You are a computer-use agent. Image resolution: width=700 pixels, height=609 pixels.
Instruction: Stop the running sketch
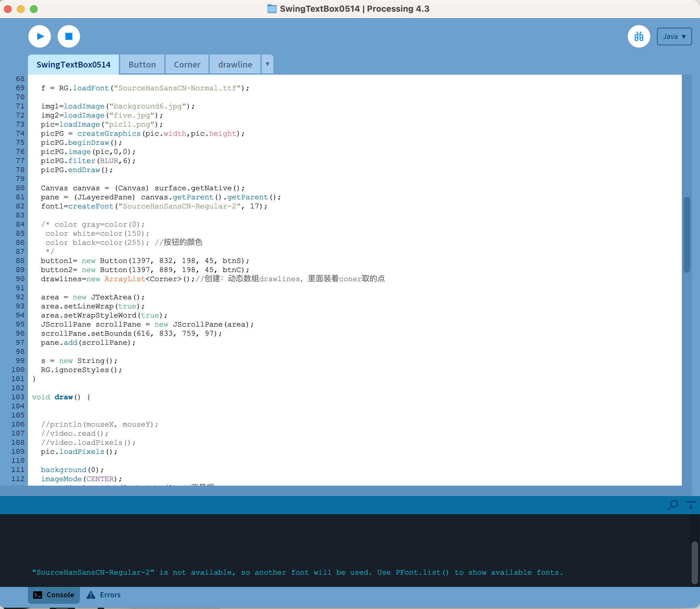point(69,36)
